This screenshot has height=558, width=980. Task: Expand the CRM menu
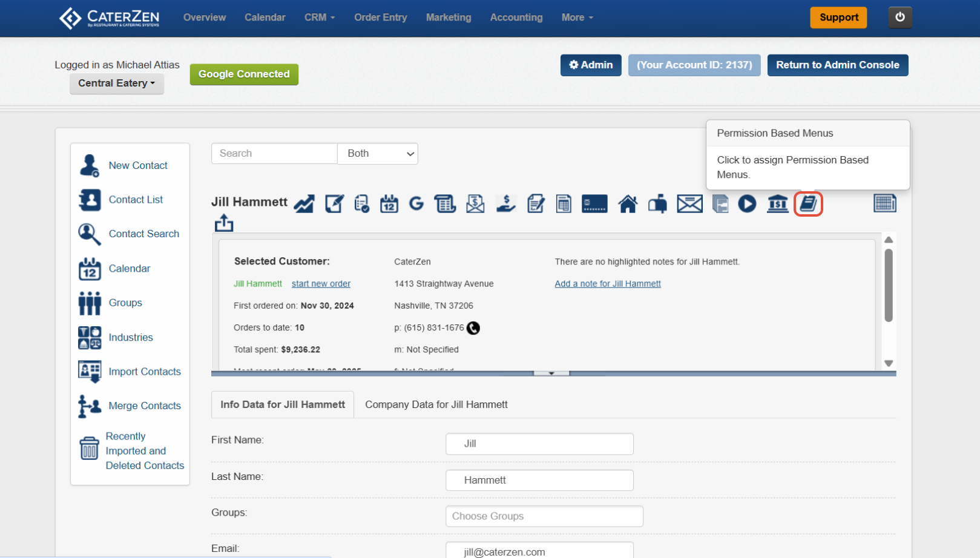(320, 18)
